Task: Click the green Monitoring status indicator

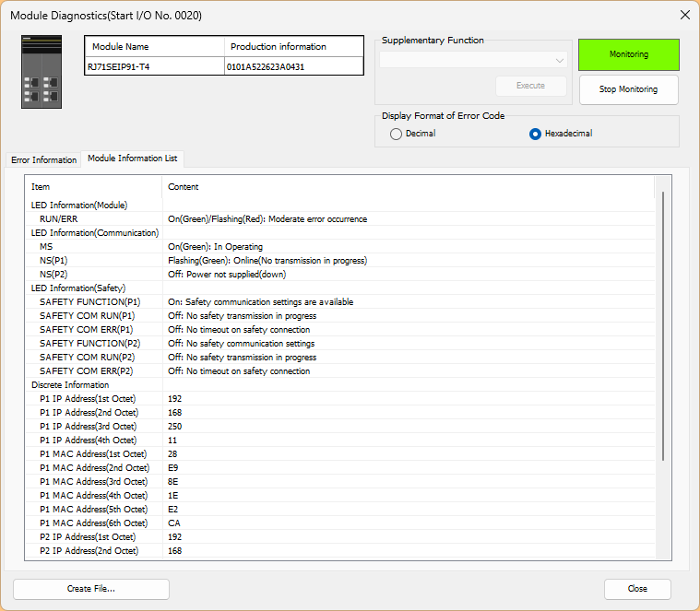Action: pyautogui.click(x=628, y=54)
